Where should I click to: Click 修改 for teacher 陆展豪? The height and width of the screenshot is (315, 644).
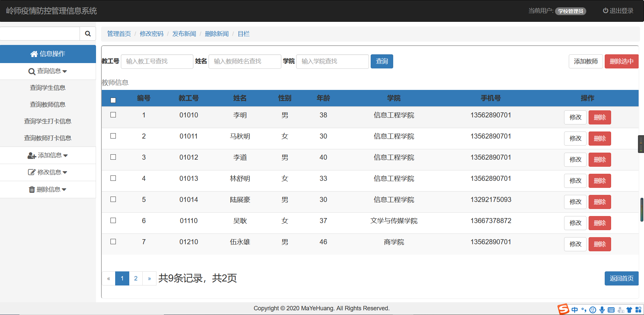click(575, 202)
